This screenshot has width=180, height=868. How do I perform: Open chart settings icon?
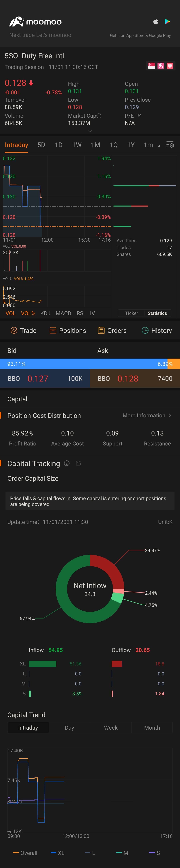click(170, 145)
